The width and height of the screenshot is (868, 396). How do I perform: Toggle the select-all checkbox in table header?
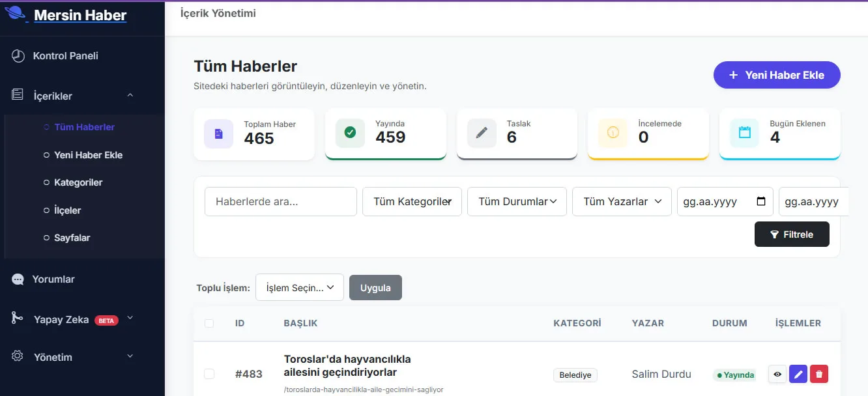point(209,323)
